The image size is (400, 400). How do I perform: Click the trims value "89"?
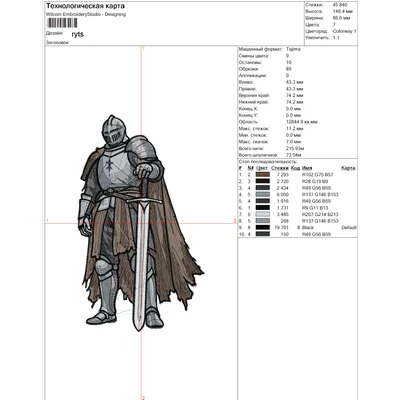click(x=289, y=69)
